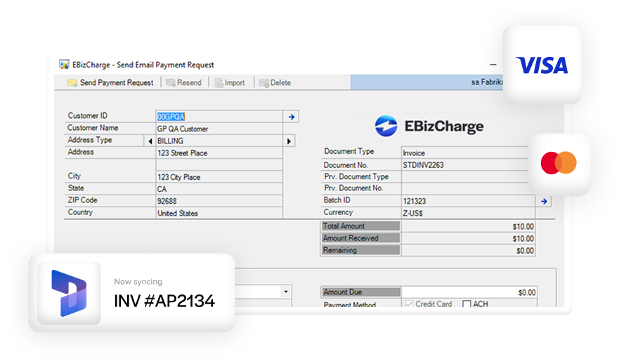Click the Amount Due field $0.00
626x364 pixels.
tap(469, 292)
